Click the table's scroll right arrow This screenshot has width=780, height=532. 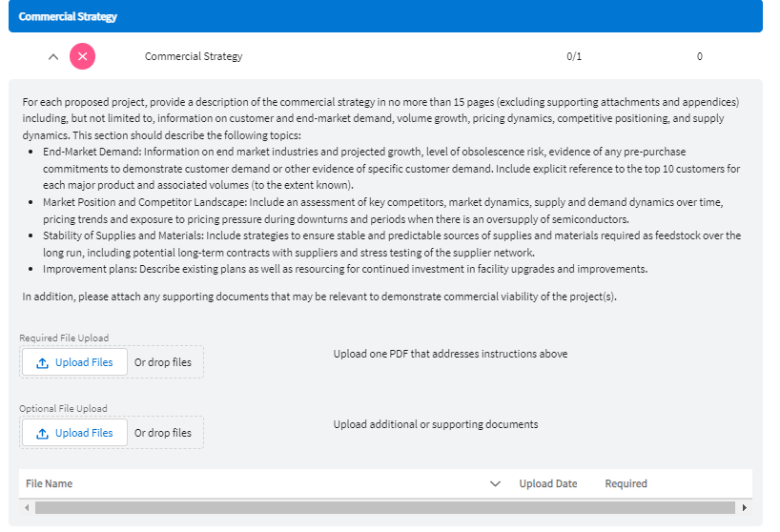click(x=744, y=507)
